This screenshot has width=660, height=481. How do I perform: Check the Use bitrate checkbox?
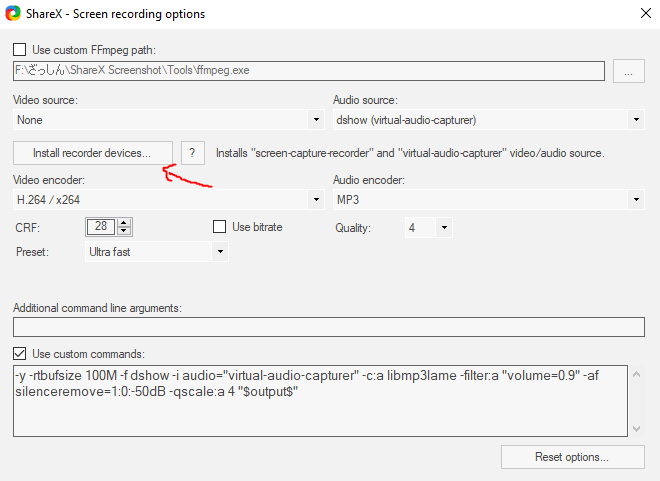pos(219,226)
